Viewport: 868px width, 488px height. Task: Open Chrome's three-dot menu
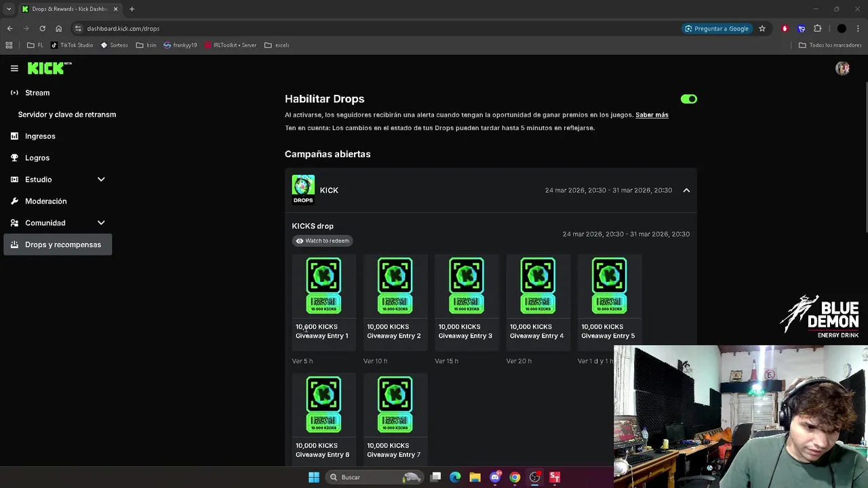click(859, 28)
